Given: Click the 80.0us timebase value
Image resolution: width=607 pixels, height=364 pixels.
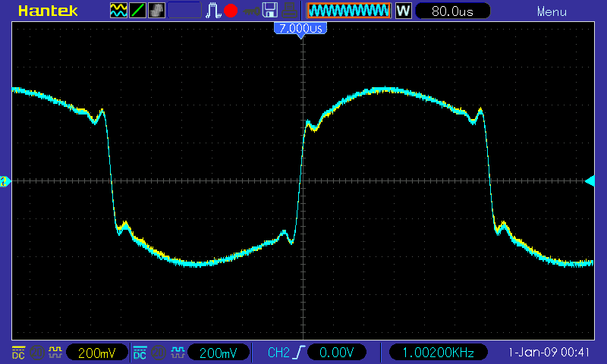Looking at the screenshot, I should [452, 11].
